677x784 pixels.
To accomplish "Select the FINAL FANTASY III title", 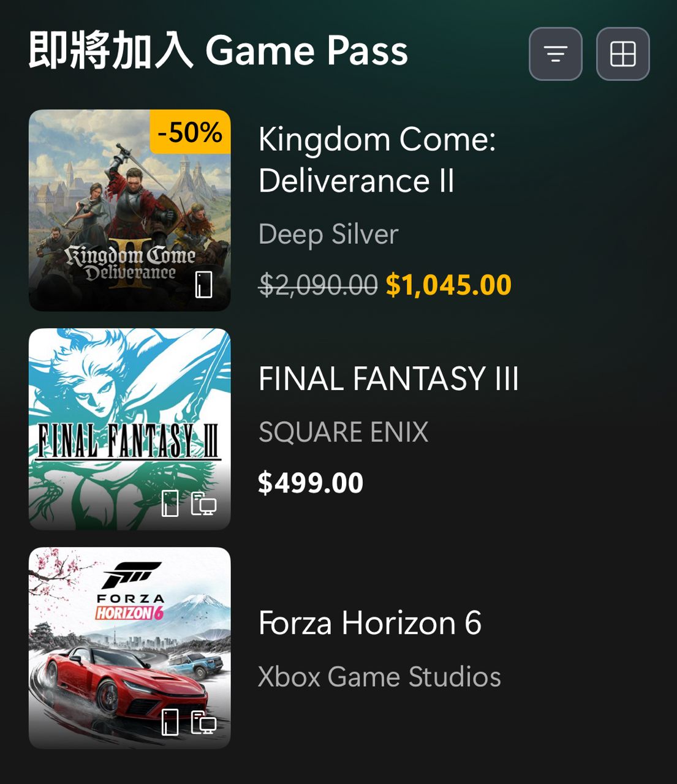I will (388, 379).
